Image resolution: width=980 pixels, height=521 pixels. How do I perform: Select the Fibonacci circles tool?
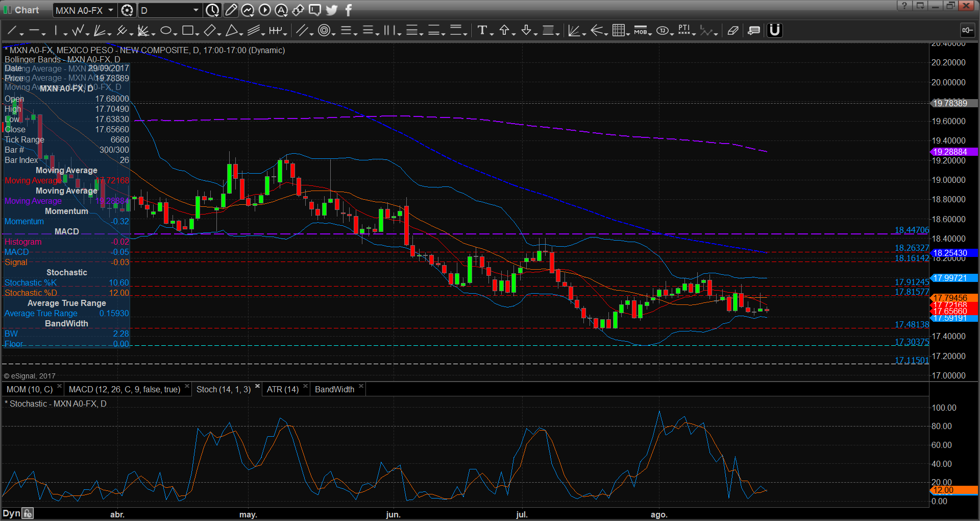(324, 31)
